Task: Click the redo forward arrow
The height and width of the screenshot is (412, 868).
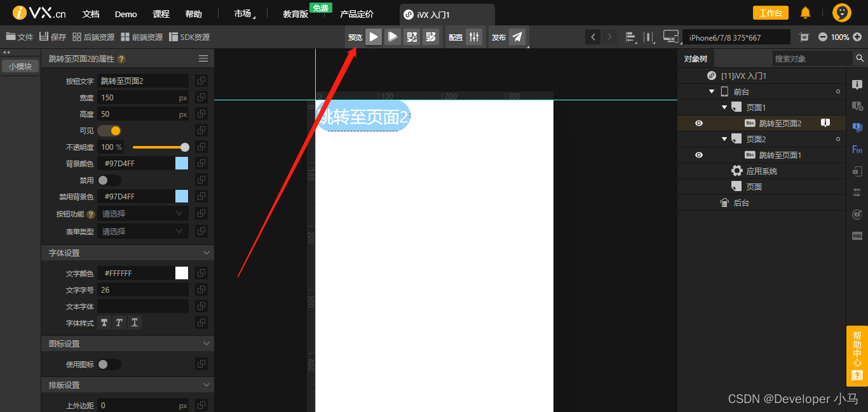Action: [x=610, y=37]
